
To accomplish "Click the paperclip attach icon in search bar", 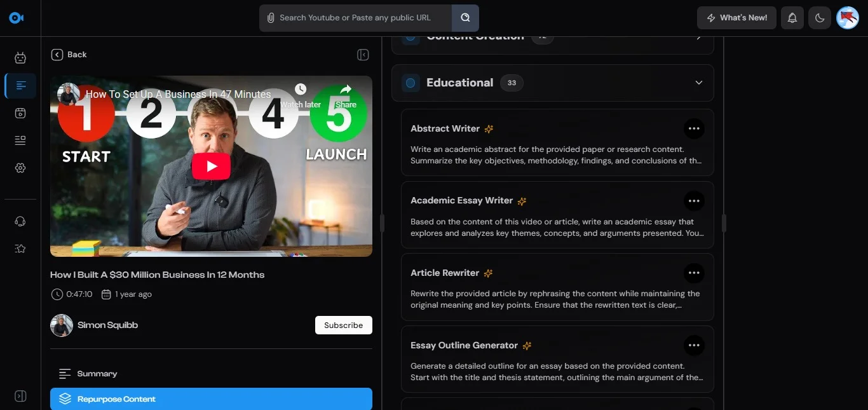I will tap(271, 18).
